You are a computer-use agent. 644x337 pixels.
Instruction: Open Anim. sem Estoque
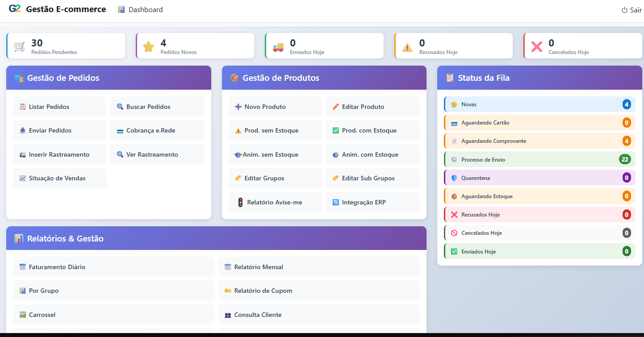click(x=276, y=154)
